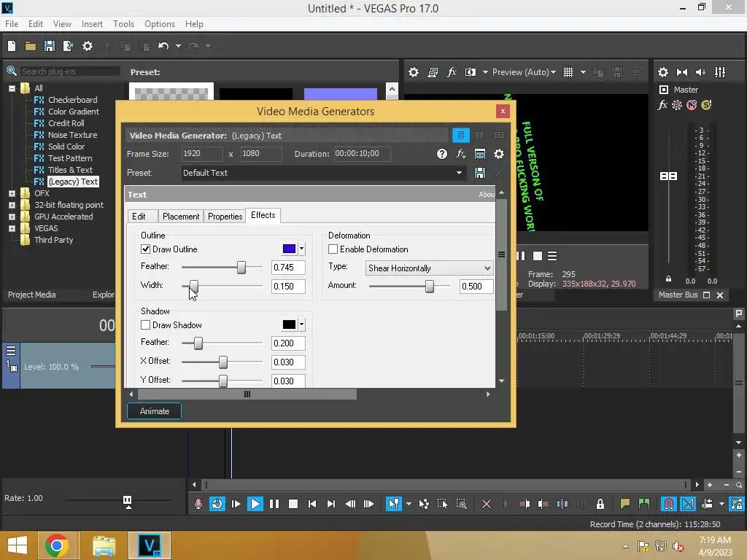Viewport: 747px width, 560px height.
Task: Open Master bus settings gear icon
Action: tap(662, 72)
